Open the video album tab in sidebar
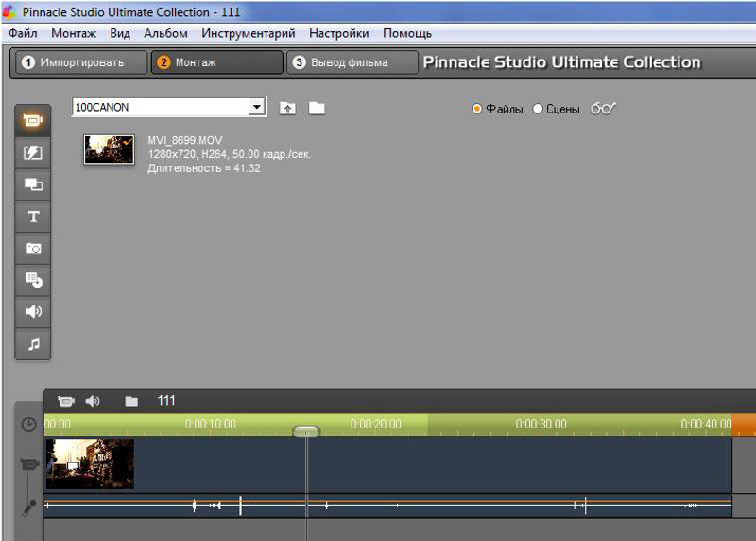 pyautogui.click(x=34, y=121)
